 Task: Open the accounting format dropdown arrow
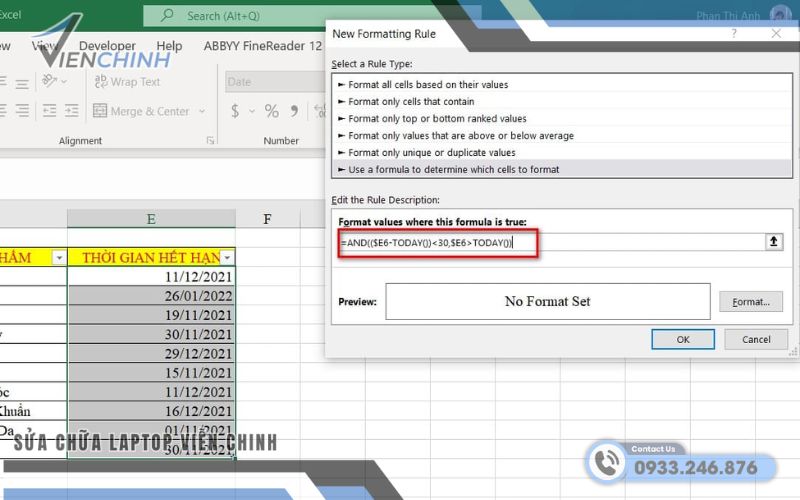[x=252, y=111]
